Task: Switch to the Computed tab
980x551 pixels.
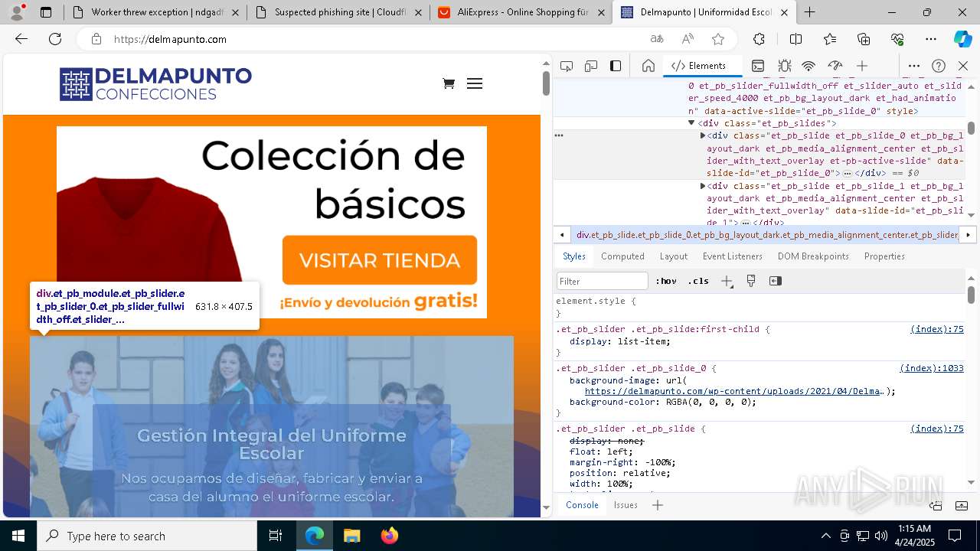Action: click(x=622, y=256)
